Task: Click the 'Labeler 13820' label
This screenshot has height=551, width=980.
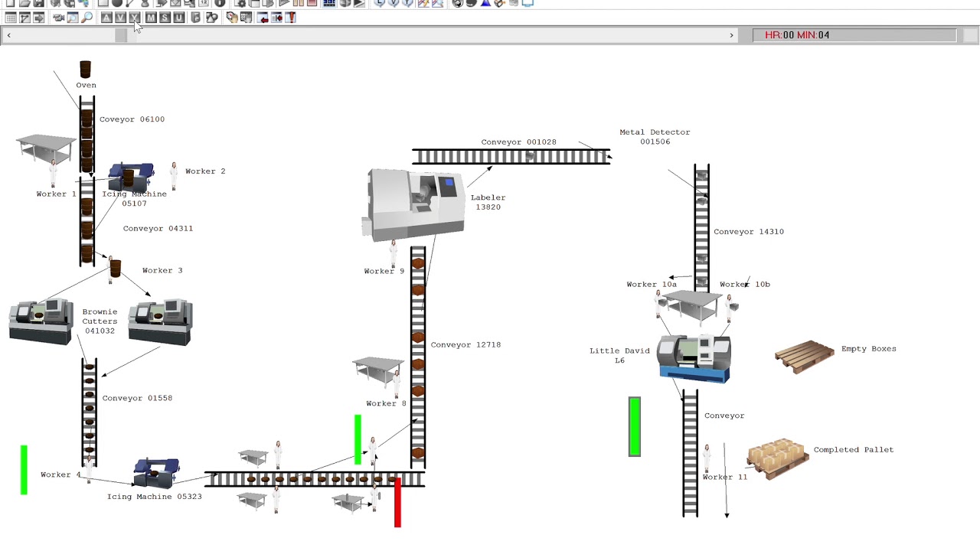Action: (488, 203)
